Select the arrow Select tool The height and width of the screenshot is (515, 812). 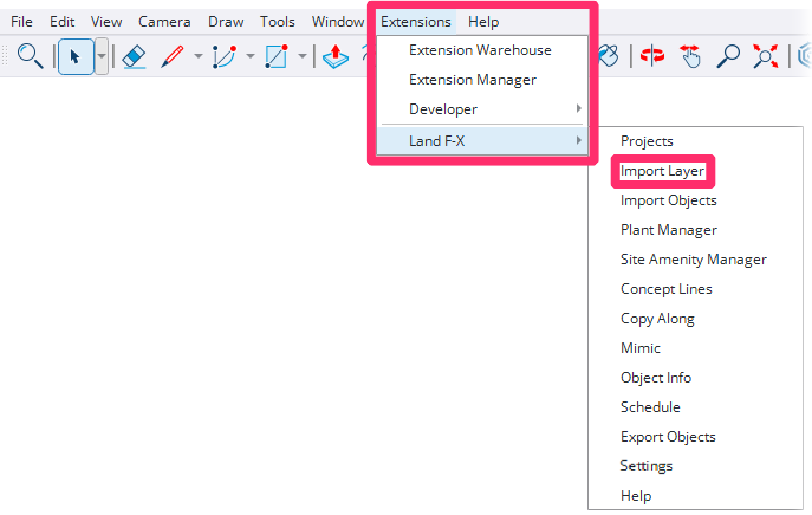pyautogui.click(x=76, y=57)
